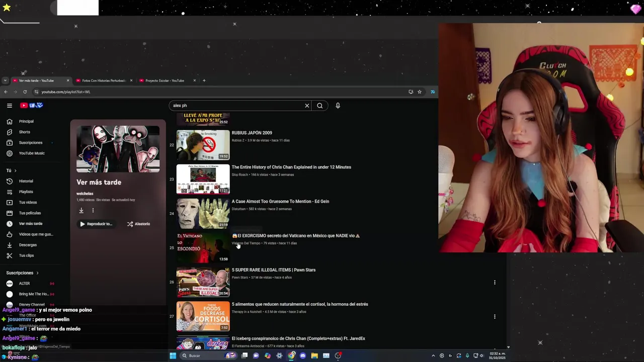Open the Ed Gein video thumbnail
The height and width of the screenshot is (362, 644).
coord(203,213)
